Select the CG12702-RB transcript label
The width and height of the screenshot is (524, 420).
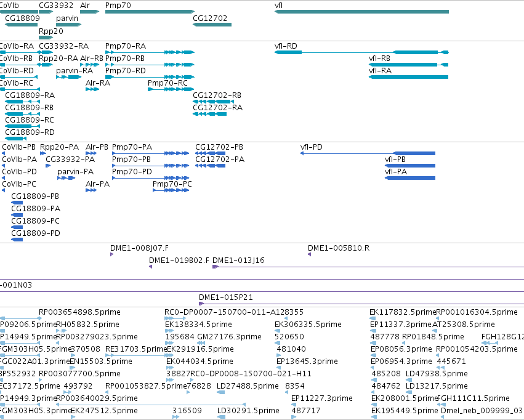[217, 95]
